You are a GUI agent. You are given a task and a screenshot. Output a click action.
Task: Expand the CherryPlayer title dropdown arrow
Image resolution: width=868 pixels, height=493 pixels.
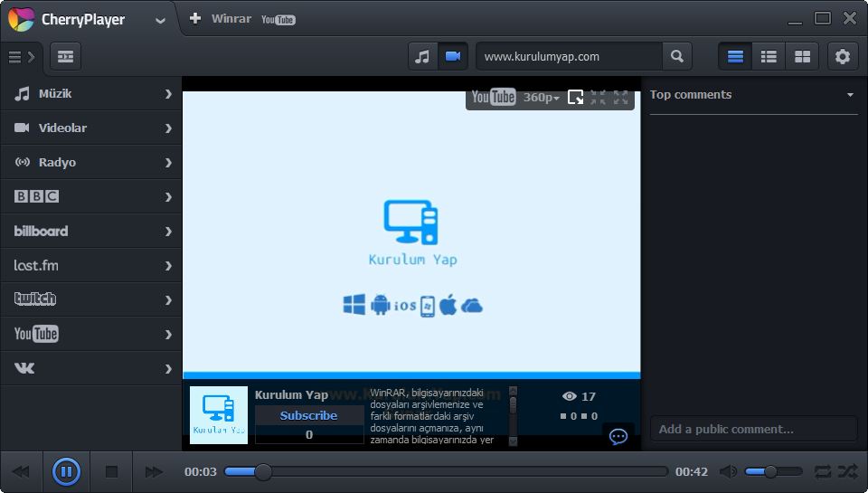point(161,21)
